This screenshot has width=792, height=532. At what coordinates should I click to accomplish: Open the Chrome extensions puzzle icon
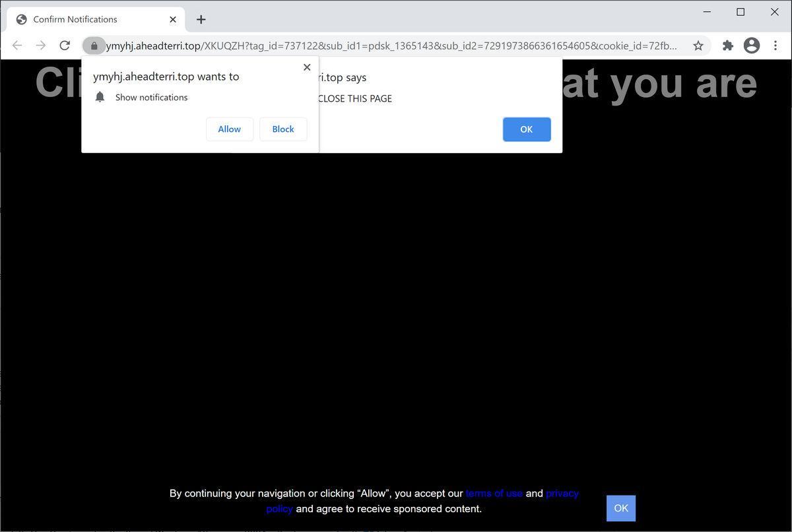coord(727,46)
